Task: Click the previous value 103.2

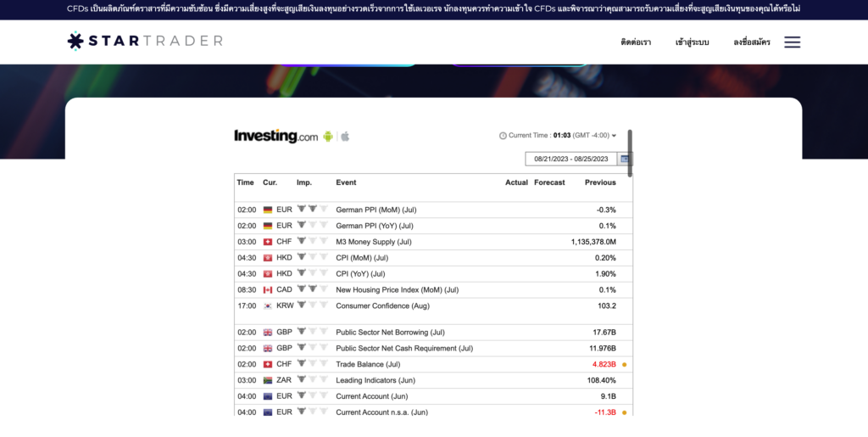Action: [607, 306]
